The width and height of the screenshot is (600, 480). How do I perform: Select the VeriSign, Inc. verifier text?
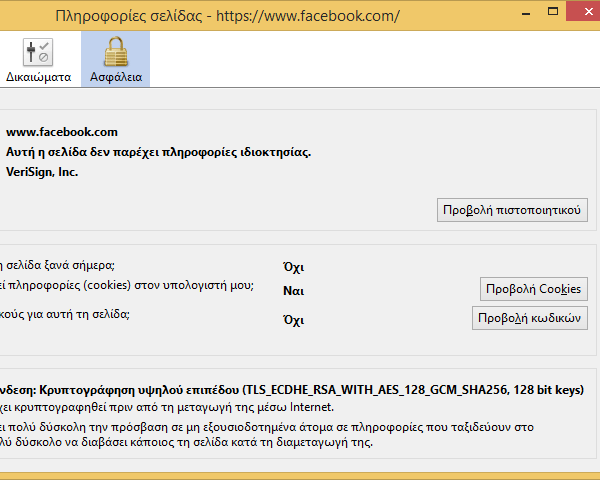tap(42, 172)
